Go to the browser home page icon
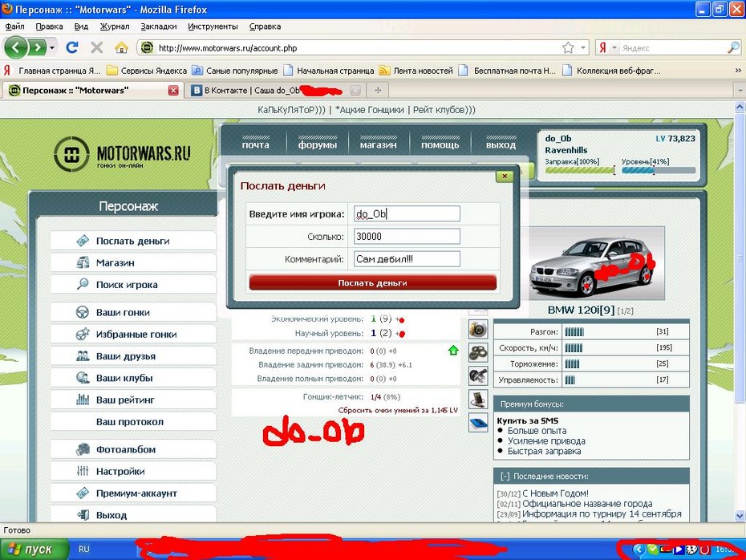 [122, 47]
